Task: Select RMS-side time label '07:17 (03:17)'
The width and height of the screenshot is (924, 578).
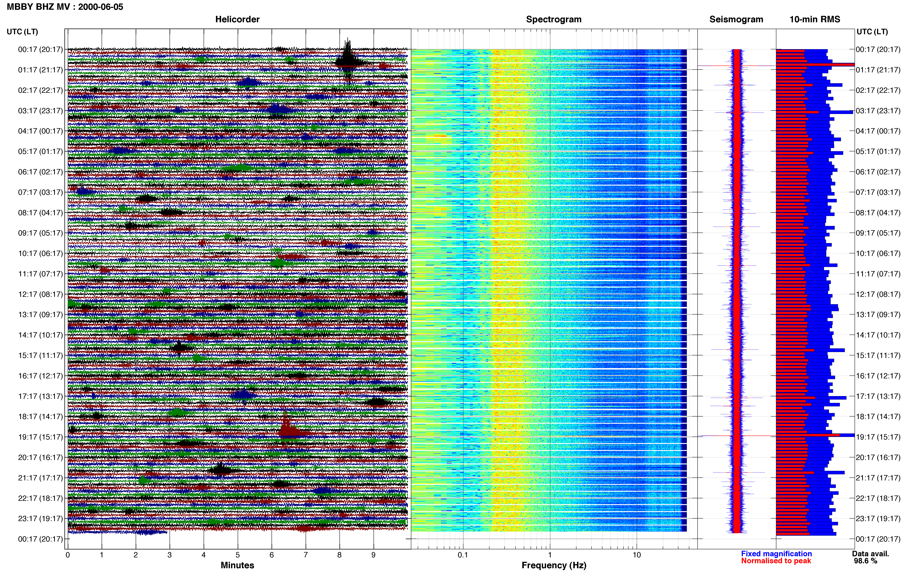Action: coord(878,192)
